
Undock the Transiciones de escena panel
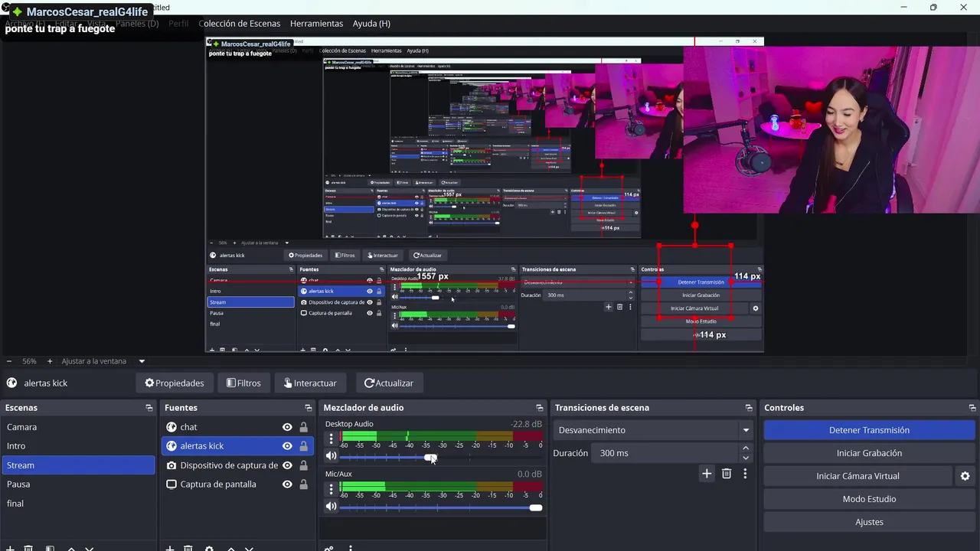click(x=749, y=408)
